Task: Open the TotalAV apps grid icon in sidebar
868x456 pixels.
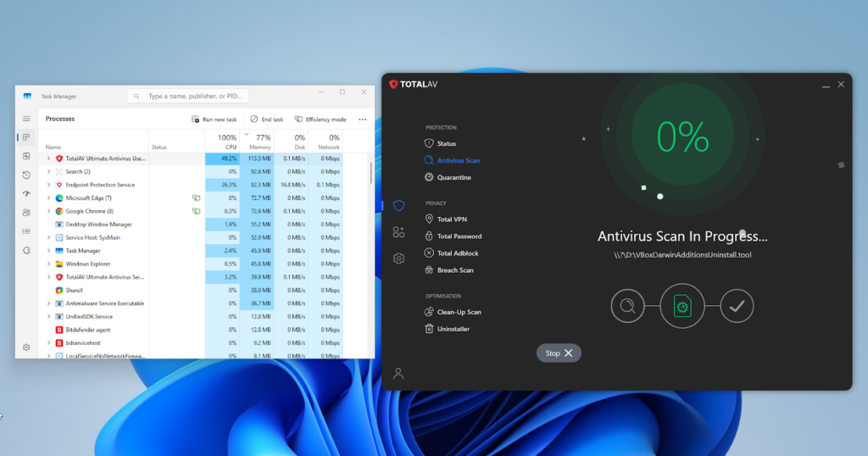Action: click(x=398, y=232)
